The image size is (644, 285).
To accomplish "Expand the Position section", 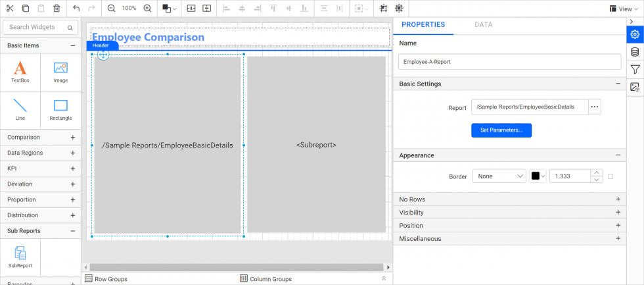I will tap(618, 225).
